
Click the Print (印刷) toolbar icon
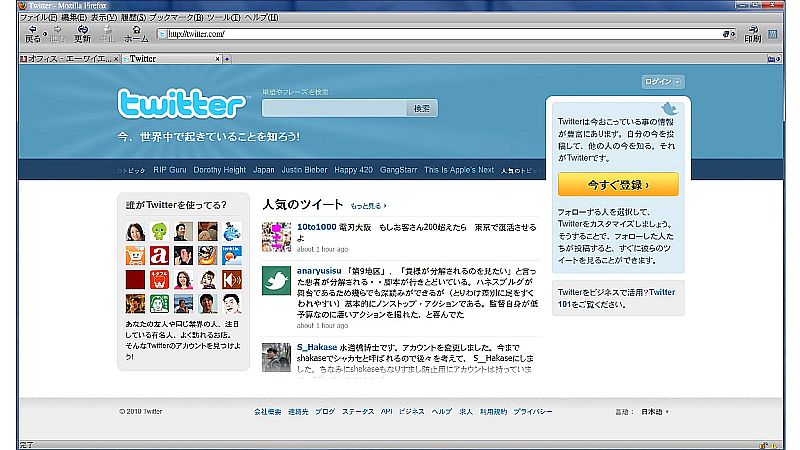coord(752,33)
